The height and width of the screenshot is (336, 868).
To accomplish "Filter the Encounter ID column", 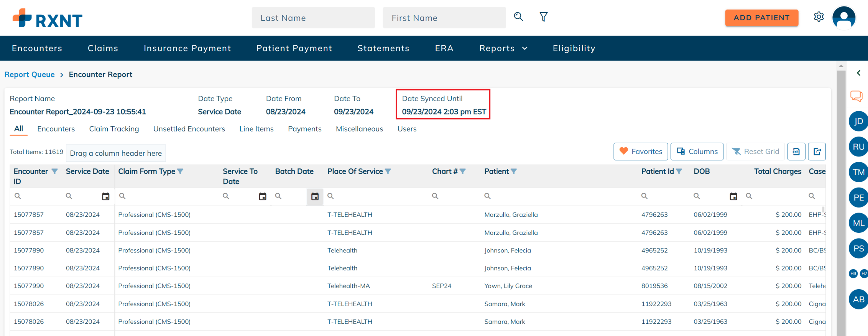I will pos(55,171).
